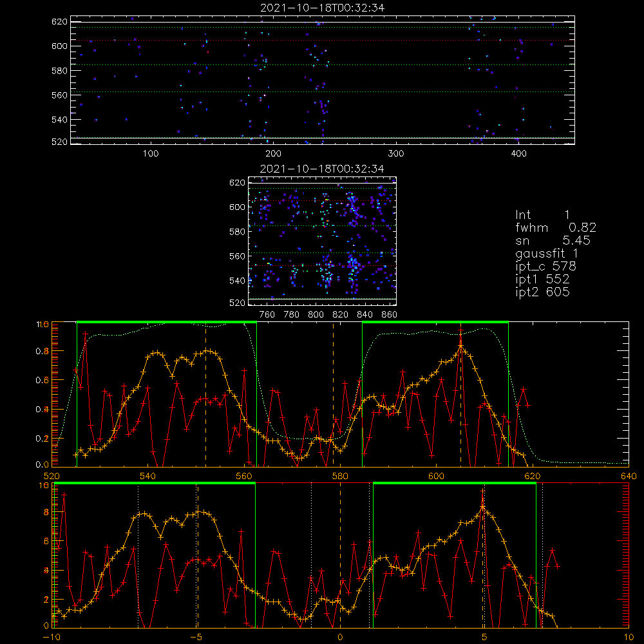Click bottom plot's y-axis label 8

pyautogui.click(x=46, y=512)
